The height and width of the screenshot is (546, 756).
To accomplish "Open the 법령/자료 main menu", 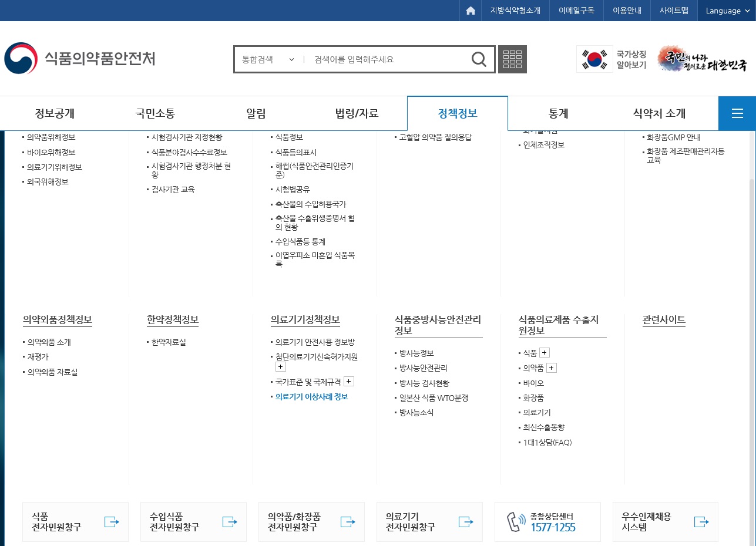I will point(357,113).
